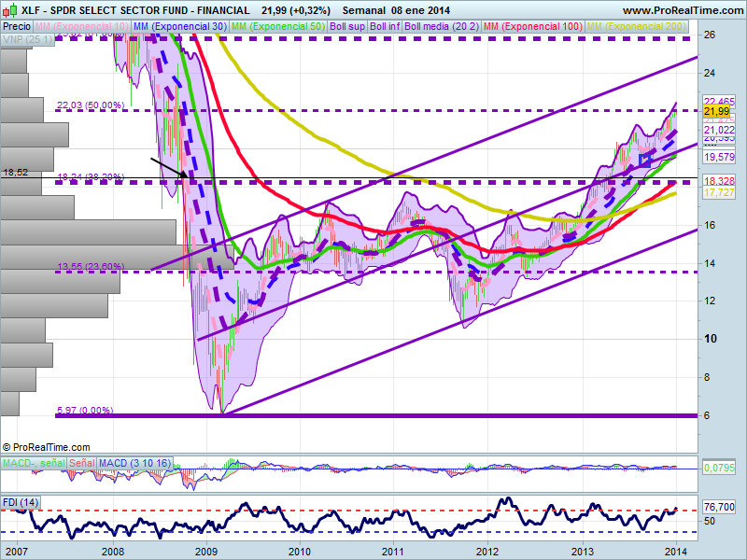Click the 26 level on price axis

(710, 35)
